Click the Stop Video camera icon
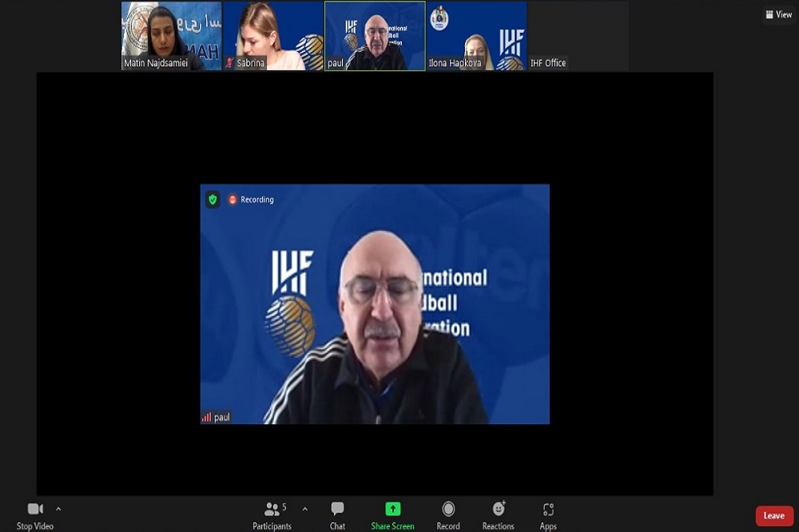 tap(35, 509)
